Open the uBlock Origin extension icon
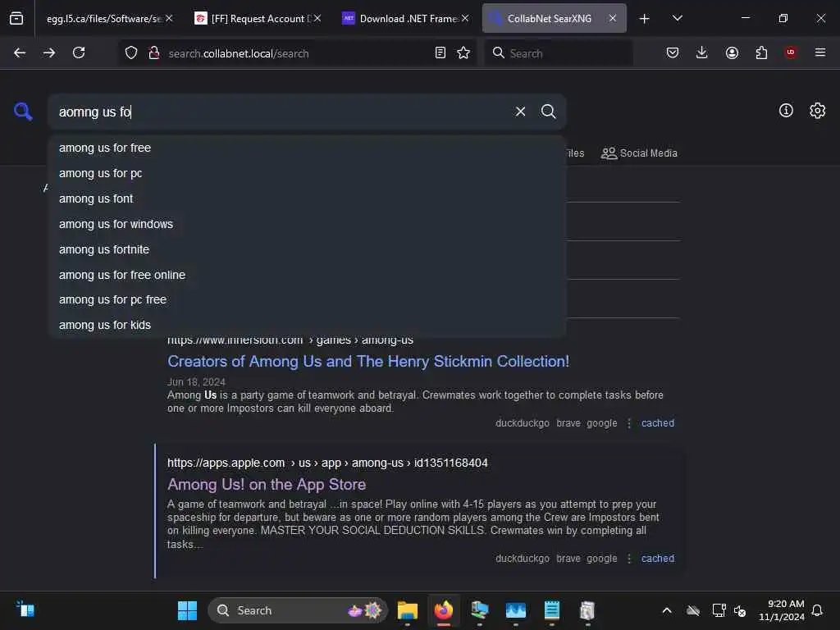The height and width of the screenshot is (630, 840). [791, 52]
